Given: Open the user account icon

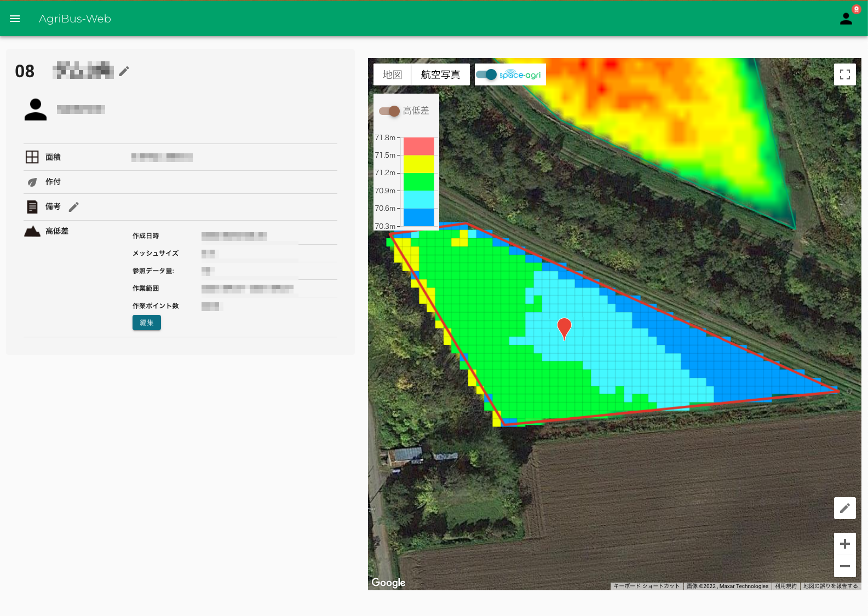Looking at the screenshot, I should [846, 19].
